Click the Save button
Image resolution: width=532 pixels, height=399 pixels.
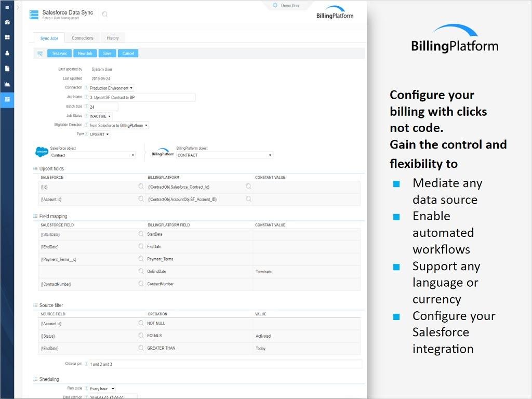(x=107, y=54)
